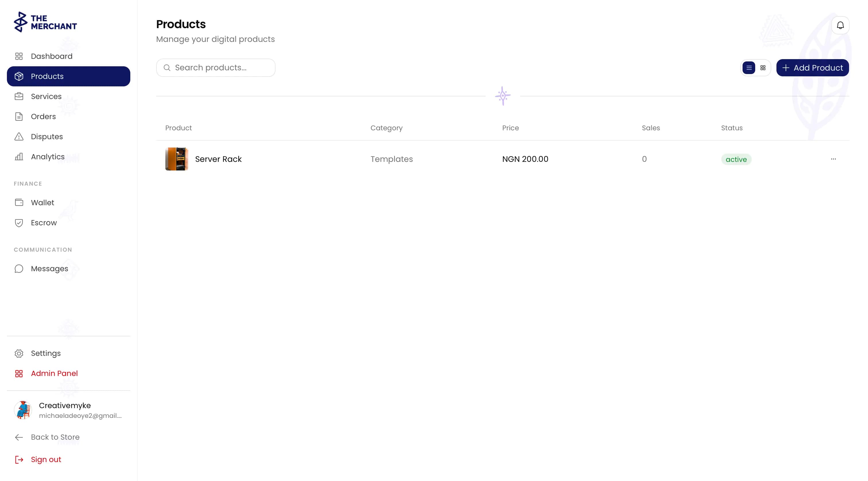Go to Services page
Screen dimensions: 868x481
(46, 96)
